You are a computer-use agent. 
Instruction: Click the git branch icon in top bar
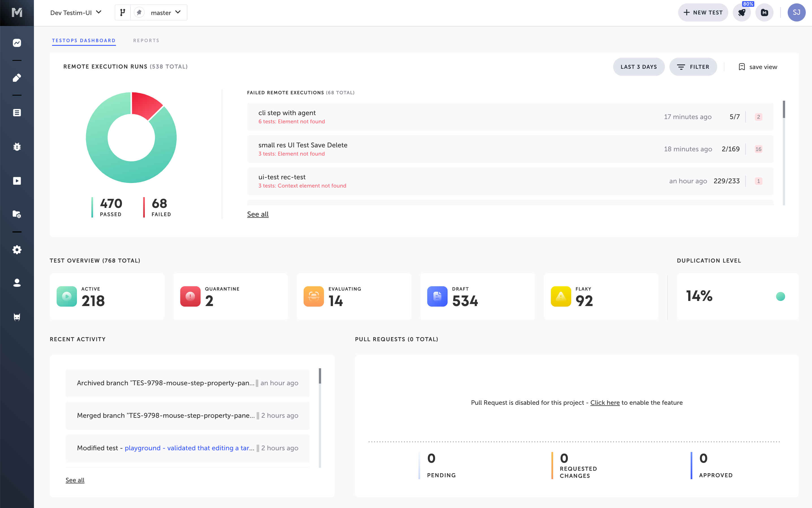[123, 12]
